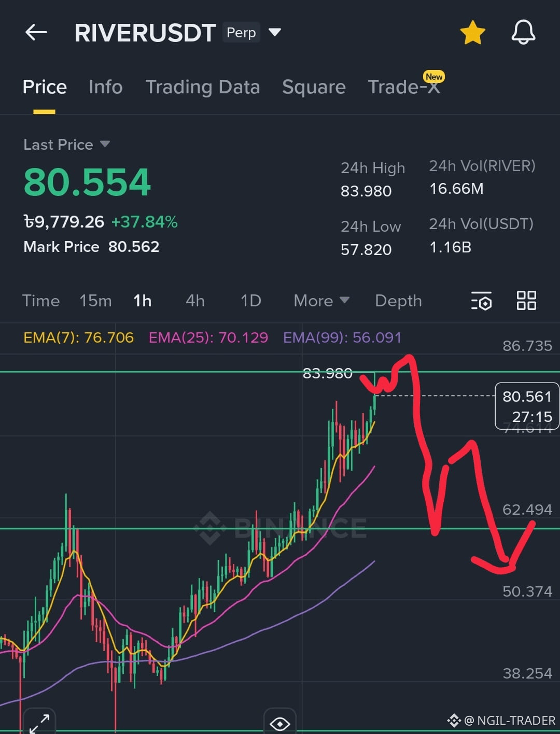Select the 1D chart interval
The height and width of the screenshot is (734, 560).
[x=251, y=301]
